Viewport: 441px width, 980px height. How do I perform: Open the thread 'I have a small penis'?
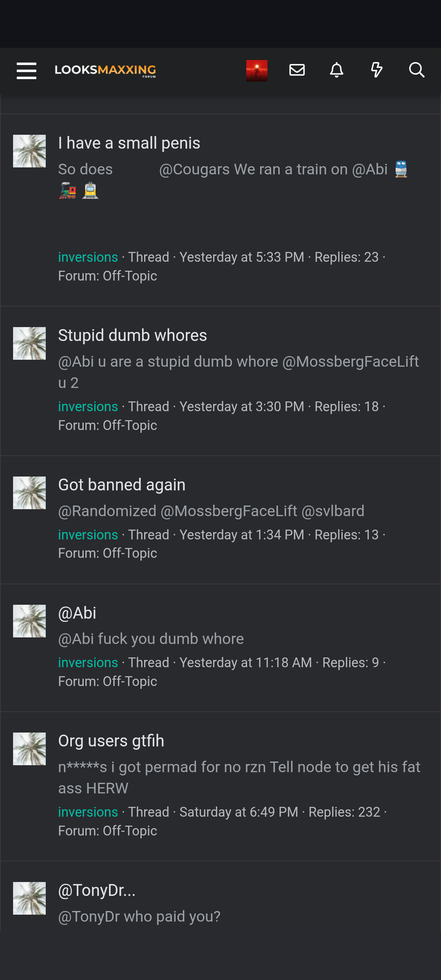129,143
